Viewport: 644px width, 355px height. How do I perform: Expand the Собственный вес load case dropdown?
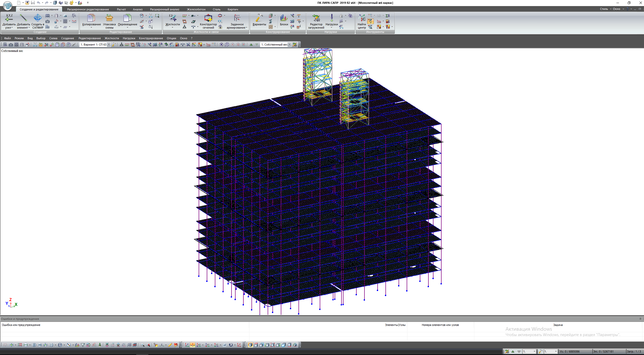(x=289, y=45)
